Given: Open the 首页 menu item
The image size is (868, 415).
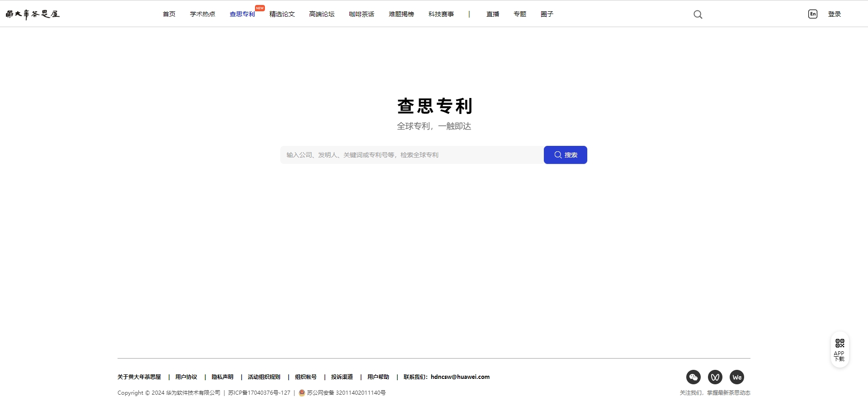Looking at the screenshot, I should click(169, 14).
